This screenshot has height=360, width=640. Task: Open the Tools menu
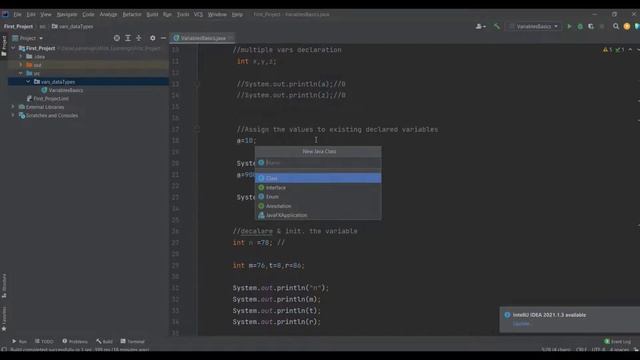tap(183, 14)
